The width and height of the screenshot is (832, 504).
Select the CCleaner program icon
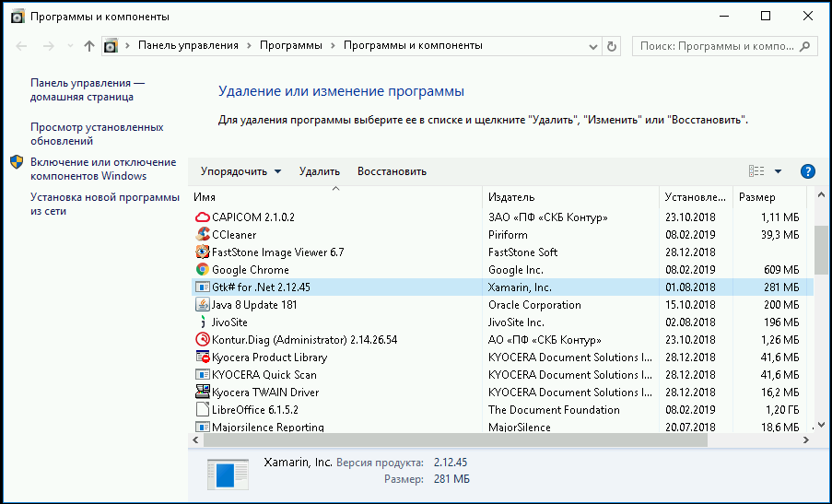[202, 234]
